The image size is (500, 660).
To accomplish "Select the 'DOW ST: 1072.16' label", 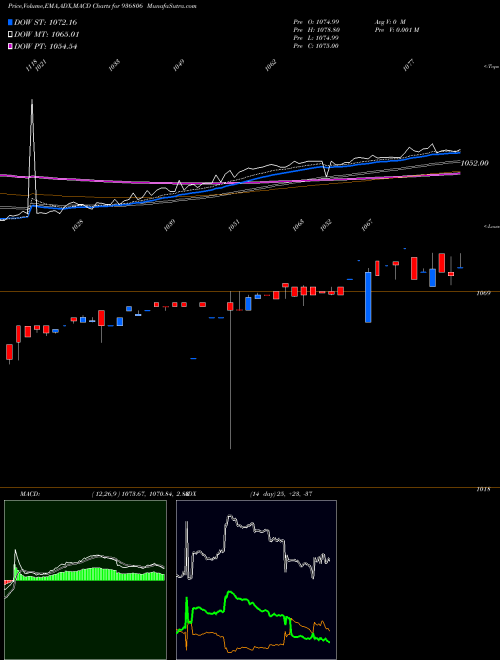I will coord(45,22).
